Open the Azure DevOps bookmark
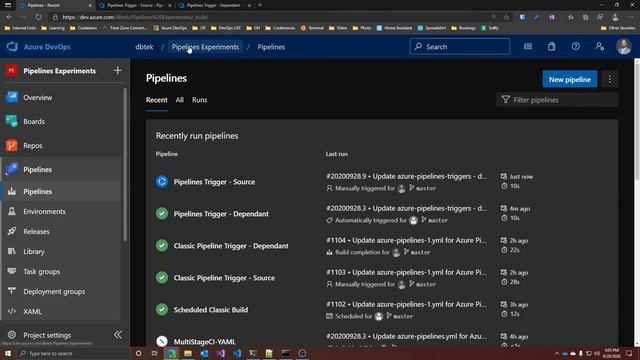The width and height of the screenshot is (640, 360). tap(170, 28)
